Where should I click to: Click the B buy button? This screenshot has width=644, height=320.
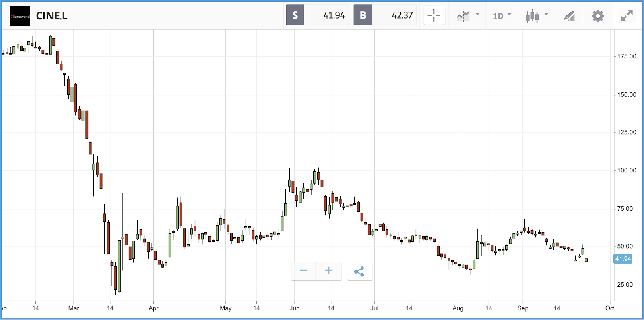tap(363, 15)
